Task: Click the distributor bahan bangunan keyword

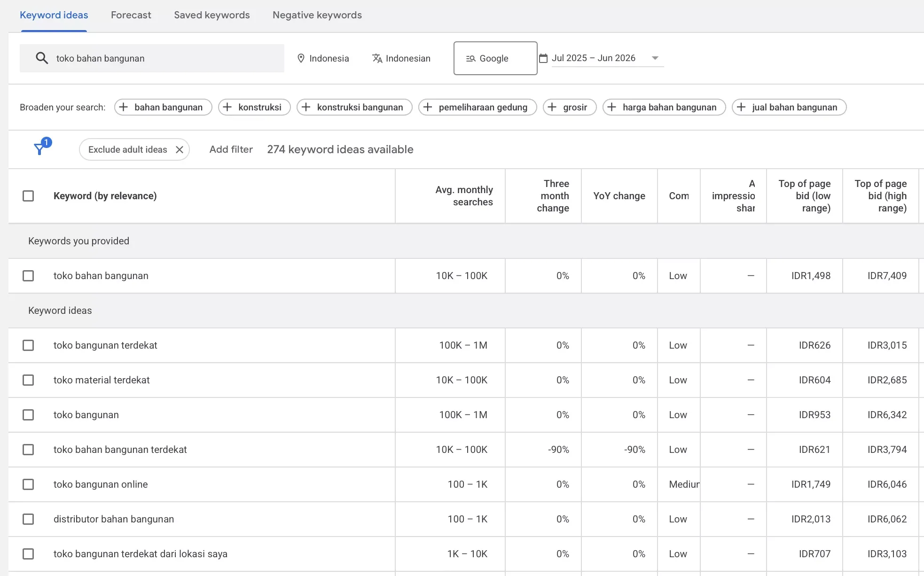Action: [114, 519]
